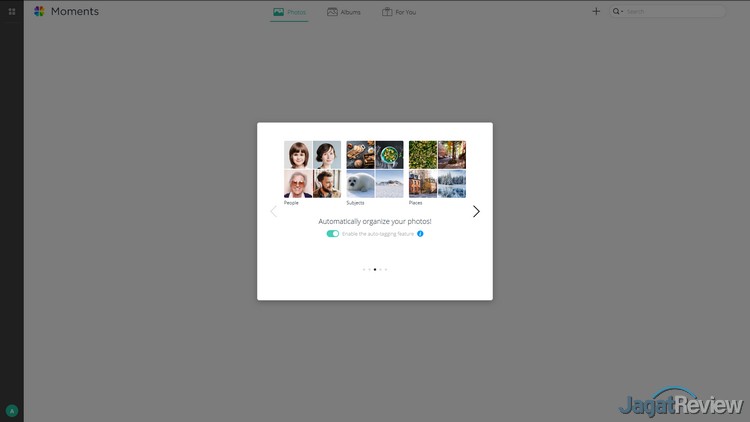
Task: Open the main menu grid icon
Action: 12,11
